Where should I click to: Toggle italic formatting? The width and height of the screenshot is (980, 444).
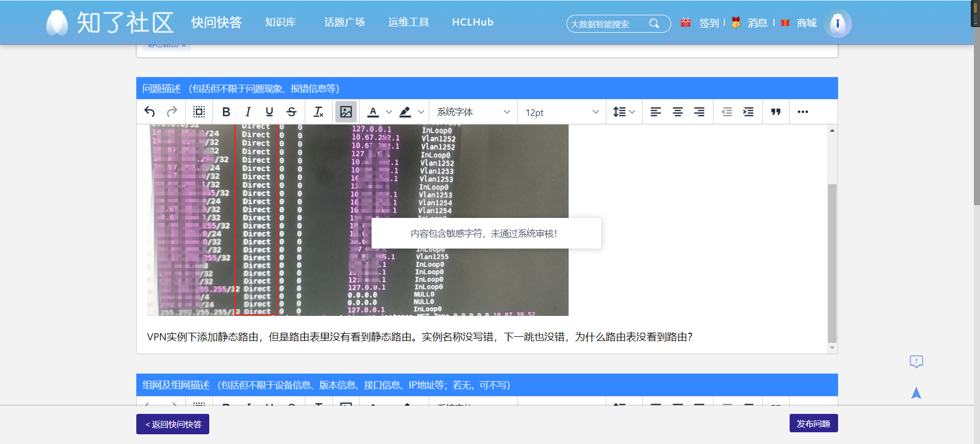pos(248,112)
